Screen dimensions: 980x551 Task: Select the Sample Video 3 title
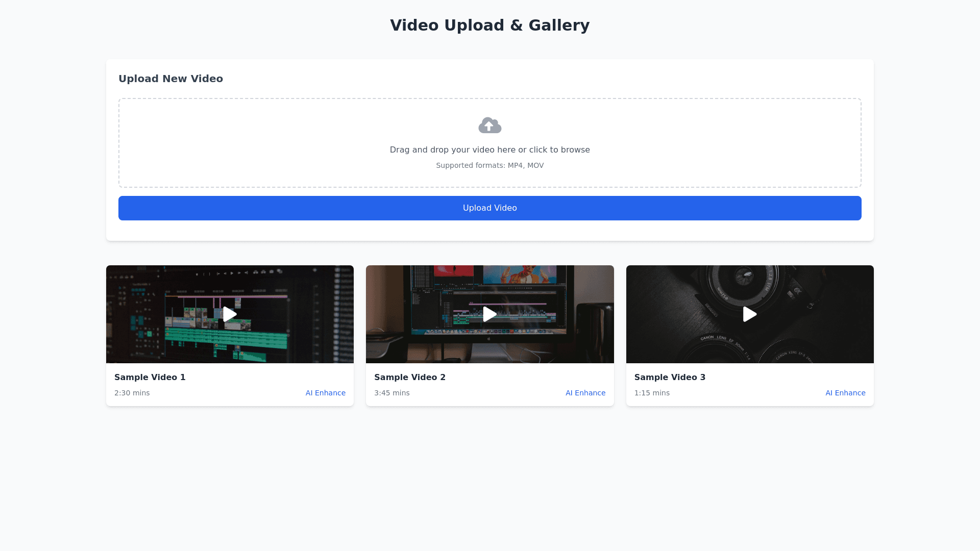point(669,378)
